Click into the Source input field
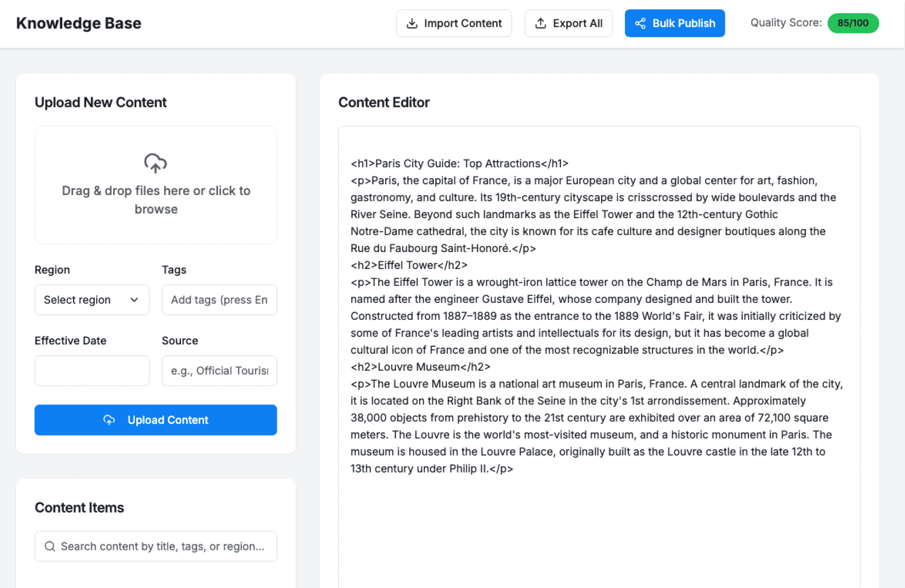 [219, 371]
